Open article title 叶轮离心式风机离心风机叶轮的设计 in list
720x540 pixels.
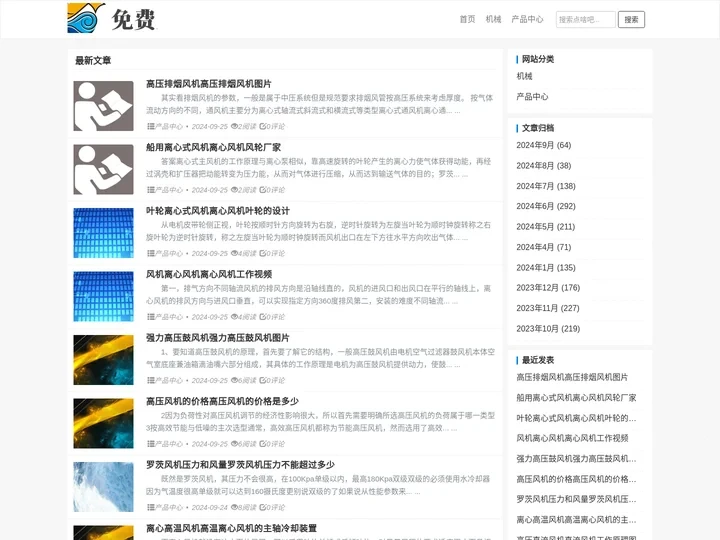pos(218,211)
